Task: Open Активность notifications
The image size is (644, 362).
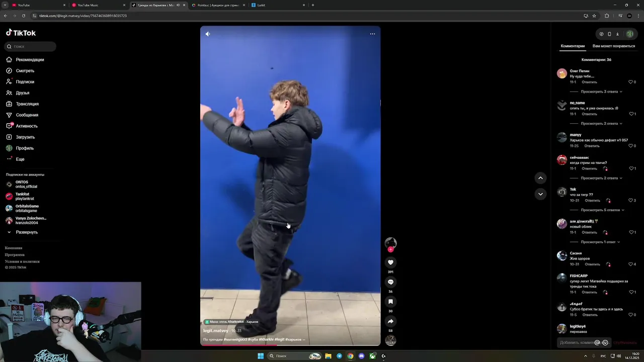Action: pyautogui.click(x=26, y=126)
